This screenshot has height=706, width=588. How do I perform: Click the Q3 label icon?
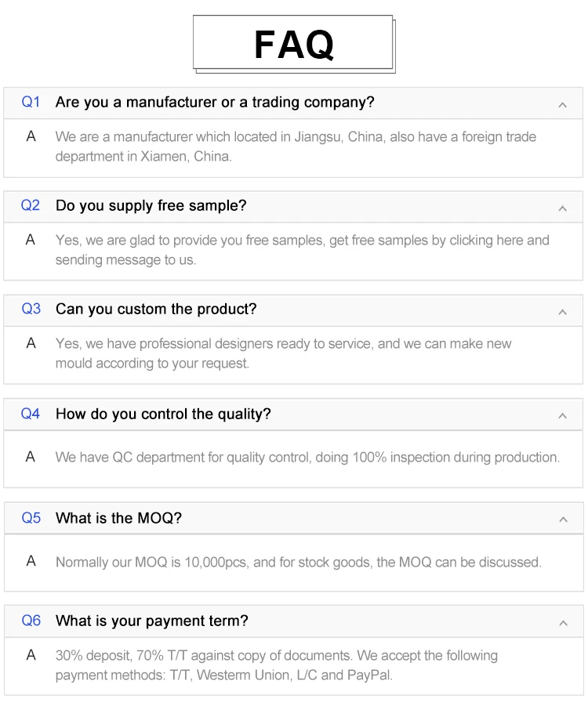tap(31, 309)
